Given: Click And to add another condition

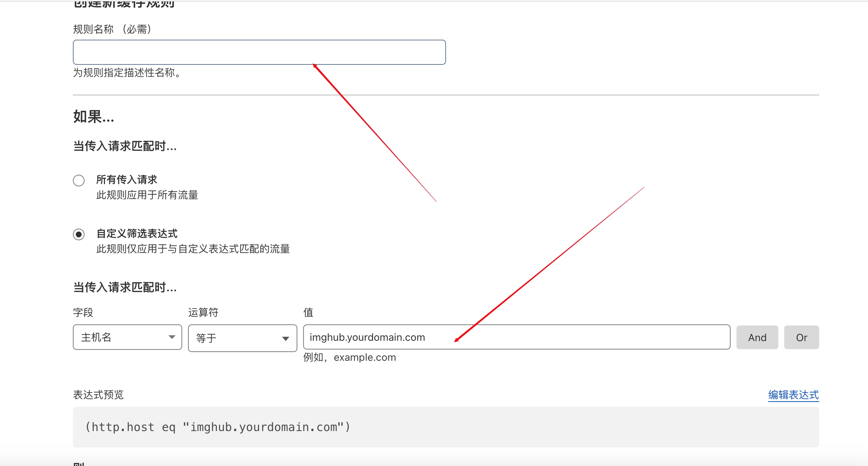Looking at the screenshot, I should (757, 337).
